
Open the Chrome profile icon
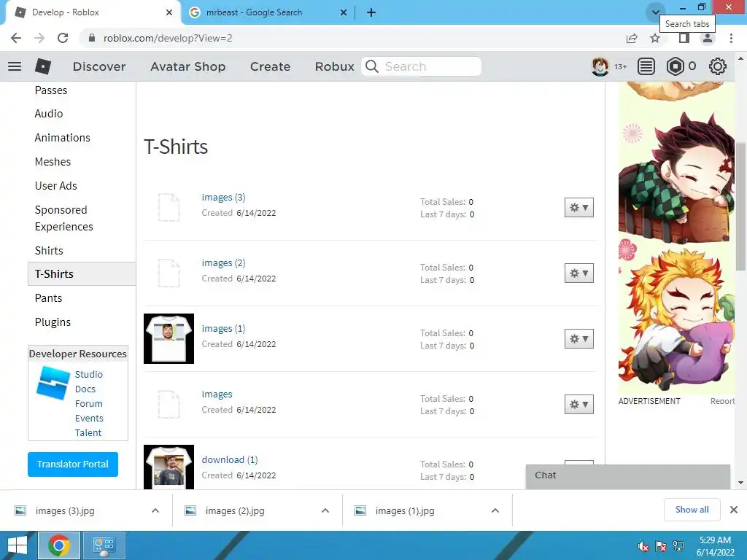(708, 38)
